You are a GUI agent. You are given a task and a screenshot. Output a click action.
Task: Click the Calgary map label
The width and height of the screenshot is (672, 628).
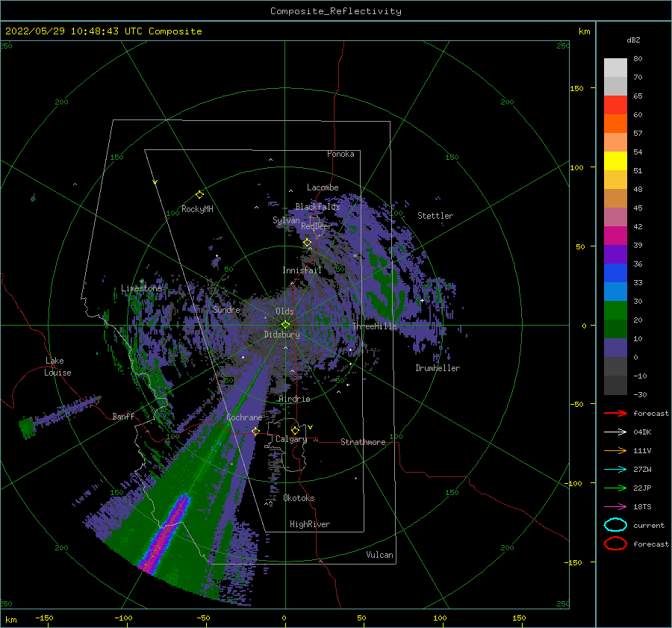[x=291, y=439]
